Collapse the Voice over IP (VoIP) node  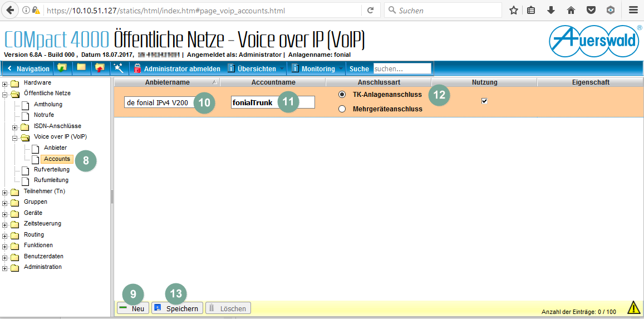(15, 138)
